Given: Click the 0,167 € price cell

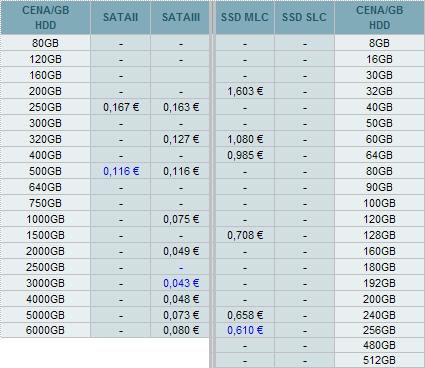Looking at the screenshot, I should pyautogui.click(x=121, y=107).
